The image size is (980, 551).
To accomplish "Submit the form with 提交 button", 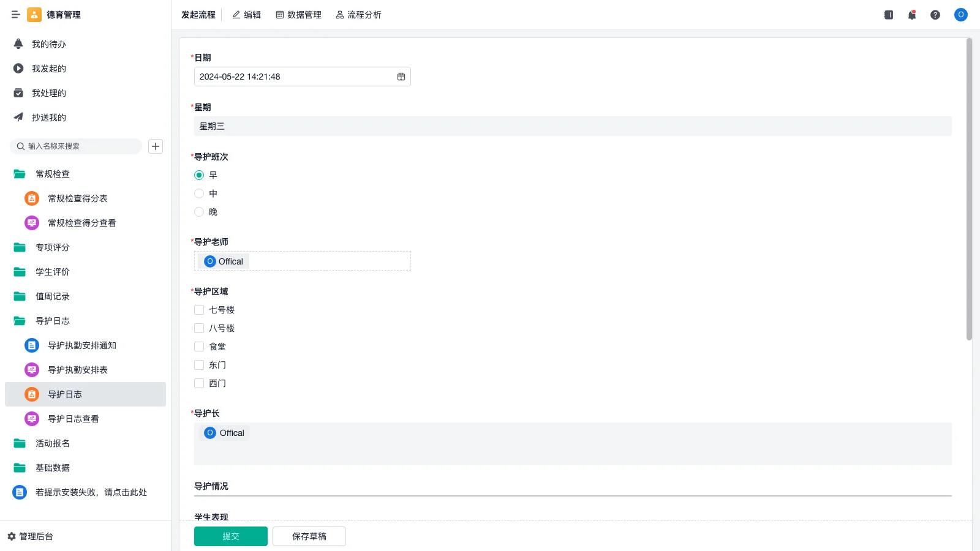I will 230,536.
